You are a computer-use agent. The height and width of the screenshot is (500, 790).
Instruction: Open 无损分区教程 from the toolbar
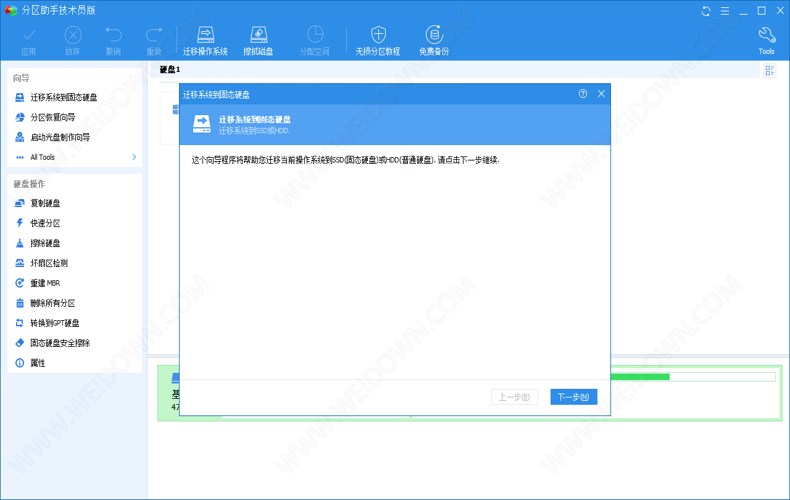coord(378,40)
